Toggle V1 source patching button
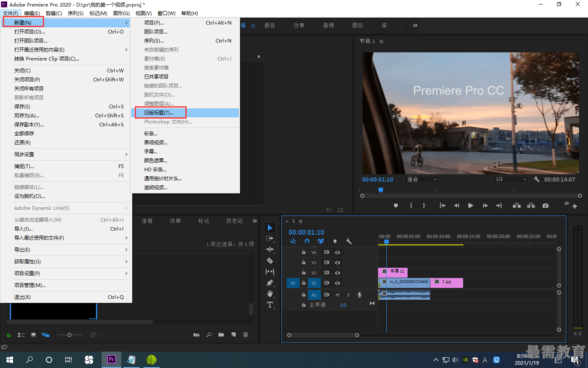Image resolution: width=588 pixels, height=368 pixels. [x=293, y=283]
